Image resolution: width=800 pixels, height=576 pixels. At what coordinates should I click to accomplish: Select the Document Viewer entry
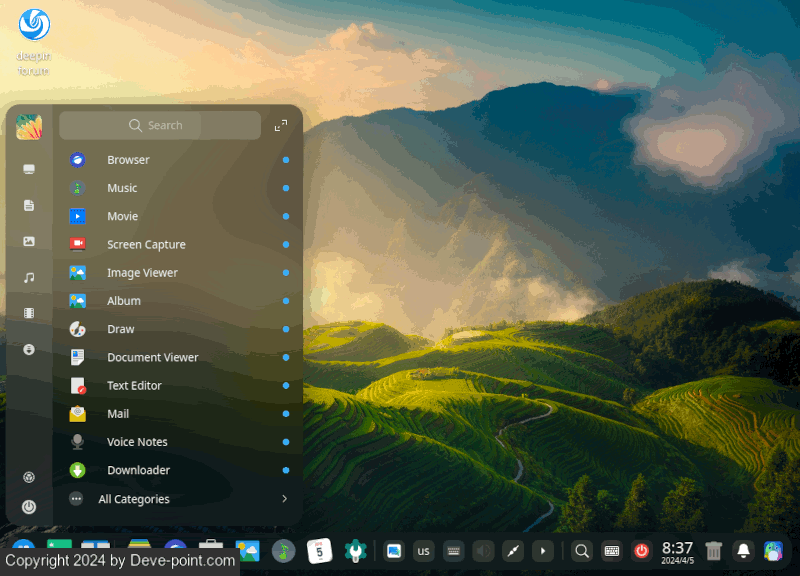tap(152, 357)
